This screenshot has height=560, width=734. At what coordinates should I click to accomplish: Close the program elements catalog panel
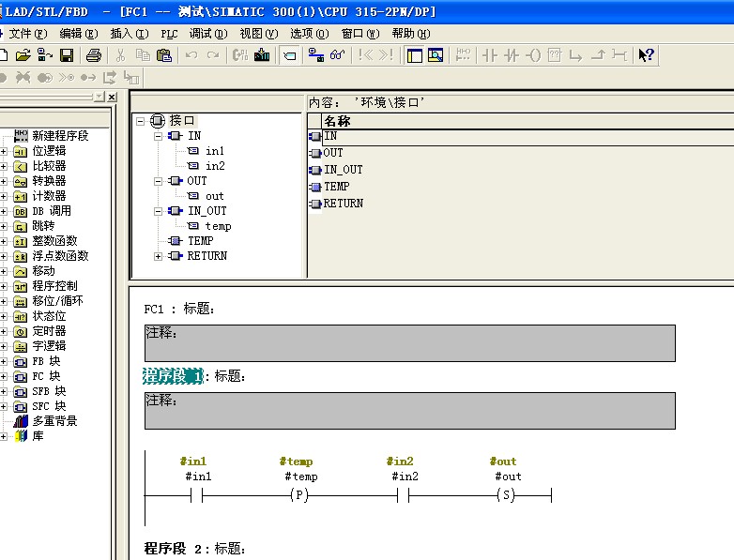(112, 97)
